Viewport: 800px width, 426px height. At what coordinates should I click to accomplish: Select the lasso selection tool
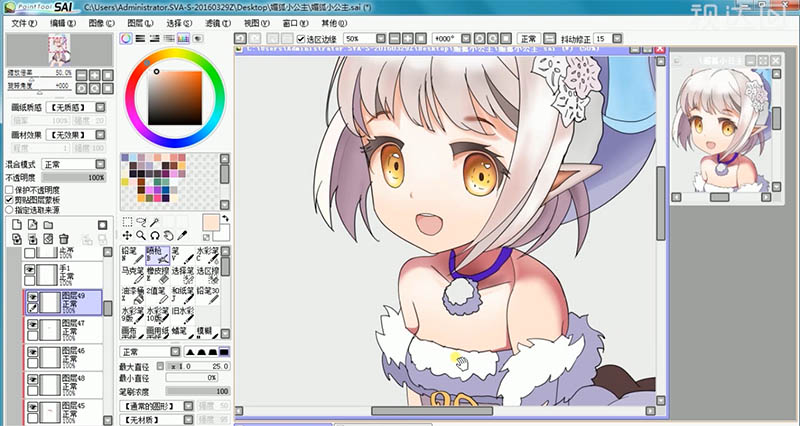click(141, 222)
